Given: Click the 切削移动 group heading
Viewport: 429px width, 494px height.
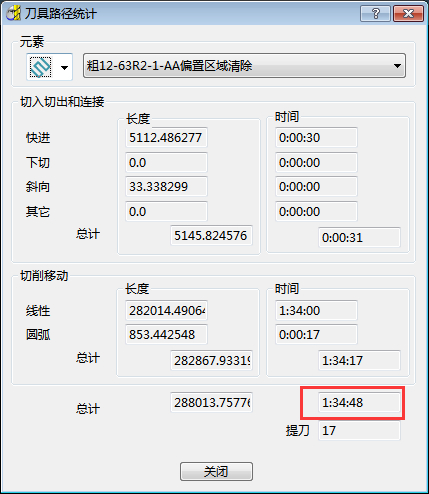Looking at the screenshot, I should (44, 276).
